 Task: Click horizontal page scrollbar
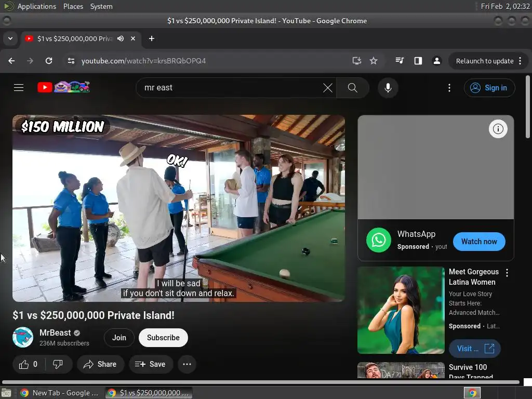click(x=261, y=382)
